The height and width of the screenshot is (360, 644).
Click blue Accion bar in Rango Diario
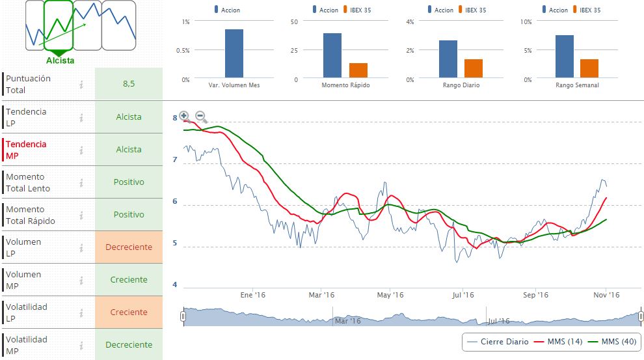coord(448,59)
